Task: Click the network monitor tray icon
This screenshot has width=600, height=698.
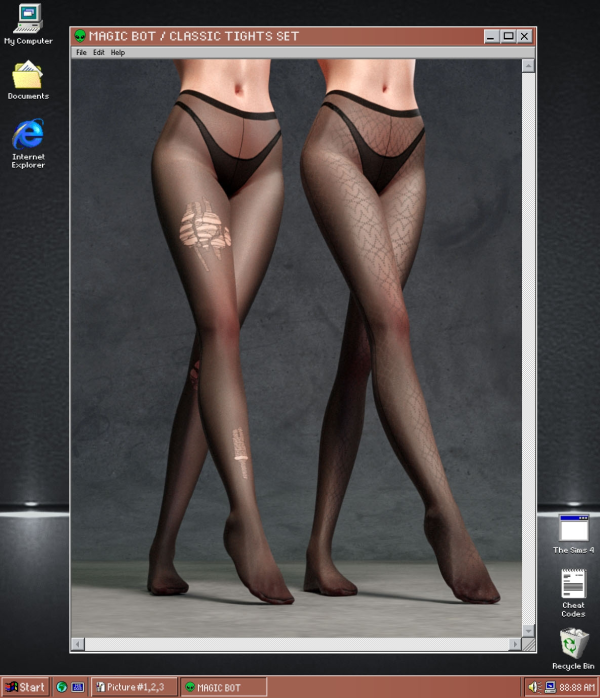Action: 551,687
